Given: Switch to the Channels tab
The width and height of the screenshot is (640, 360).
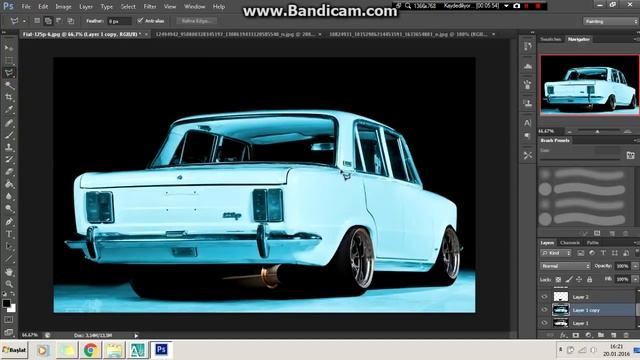Looking at the screenshot, I should pos(570,242).
